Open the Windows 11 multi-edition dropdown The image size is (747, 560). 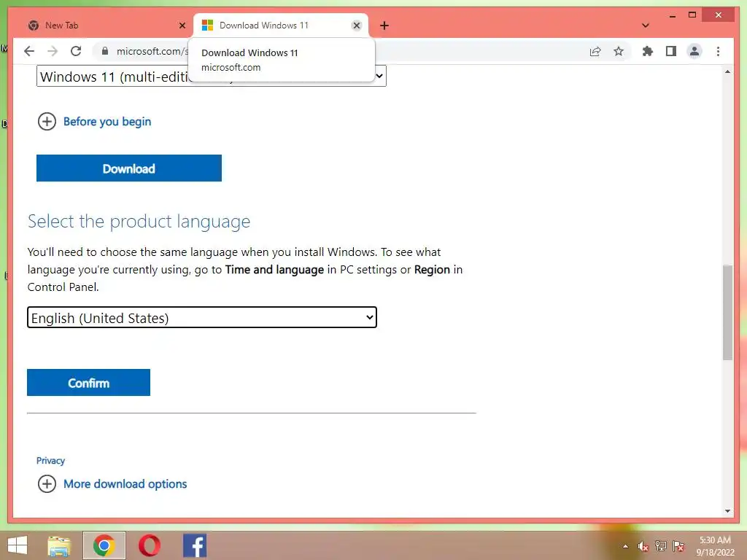coord(211,76)
